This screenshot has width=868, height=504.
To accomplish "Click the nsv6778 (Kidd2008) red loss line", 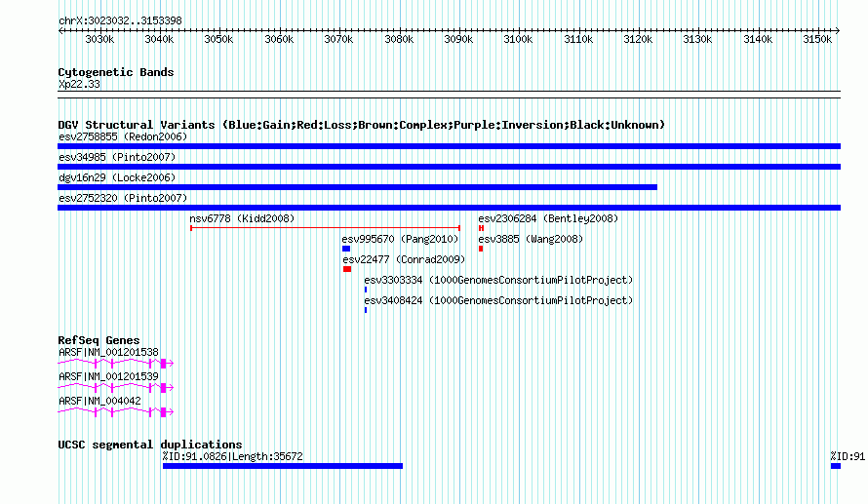I will point(325,228).
